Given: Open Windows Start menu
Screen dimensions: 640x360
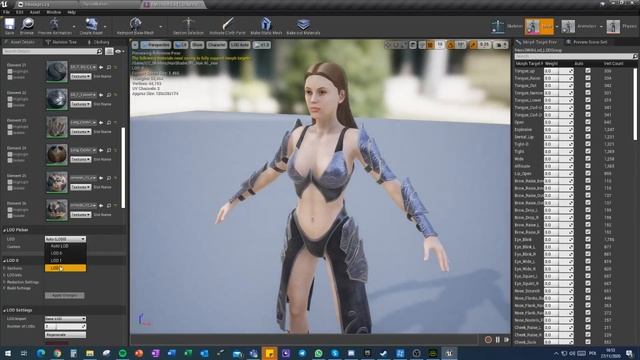Looking at the screenshot, I should click(8, 353).
